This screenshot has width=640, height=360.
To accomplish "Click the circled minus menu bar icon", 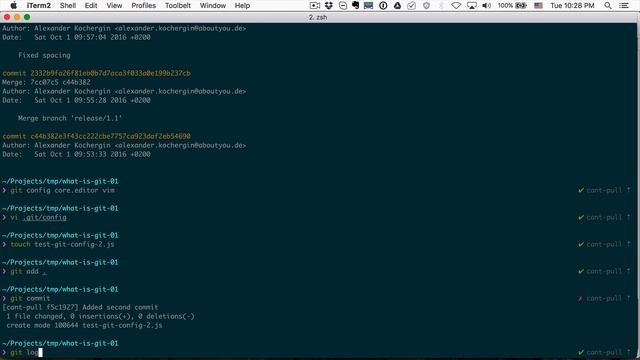I will coord(343,6).
